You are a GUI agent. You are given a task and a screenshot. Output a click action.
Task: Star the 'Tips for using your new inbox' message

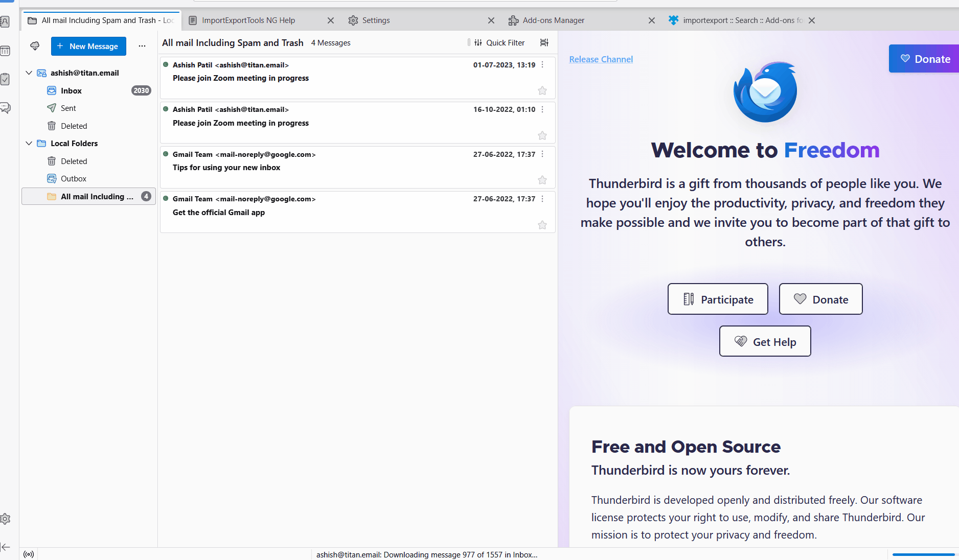[542, 180]
